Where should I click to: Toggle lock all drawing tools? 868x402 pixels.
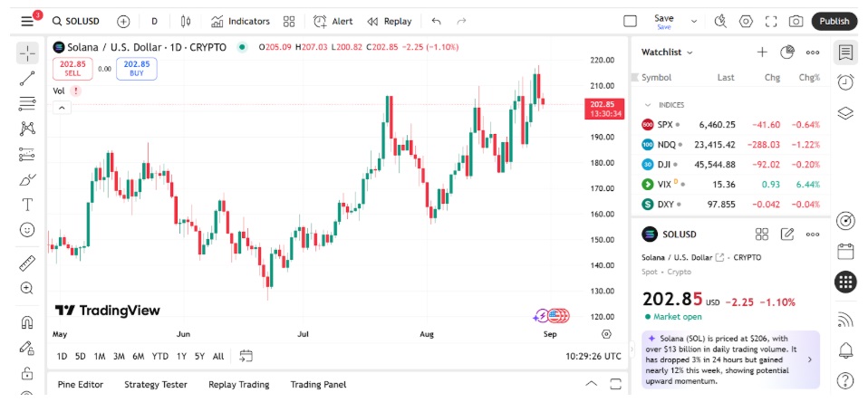pos(27,373)
